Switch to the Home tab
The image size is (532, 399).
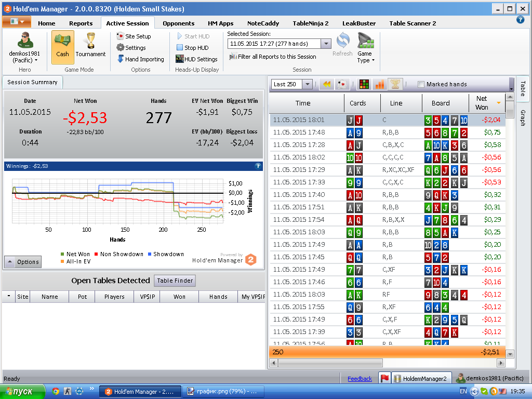pos(46,23)
